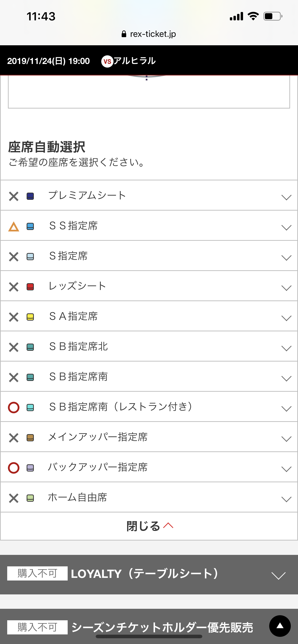The width and height of the screenshot is (298, 644).
Task: Collapse the list with 閉じる button
Action: coord(149,526)
